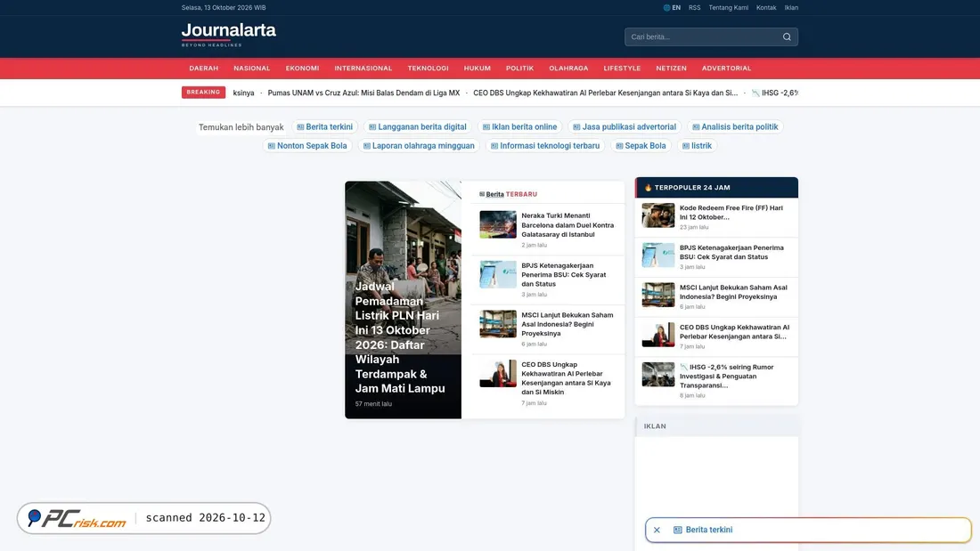Click CEO DBS thumbnail in Berita Terbaru
The height and width of the screenshot is (551, 980).
click(x=498, y=374)
